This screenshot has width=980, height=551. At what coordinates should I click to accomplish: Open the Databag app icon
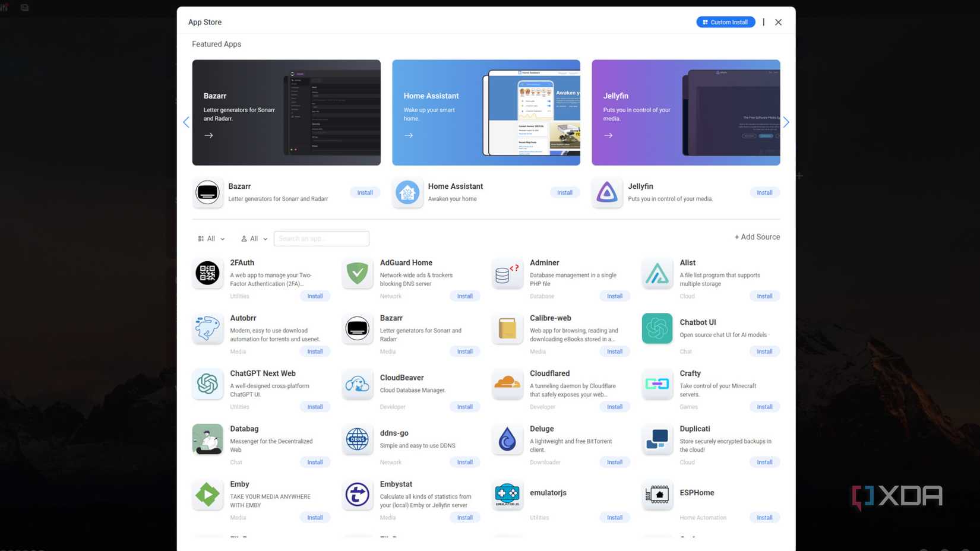pos(207,439)
